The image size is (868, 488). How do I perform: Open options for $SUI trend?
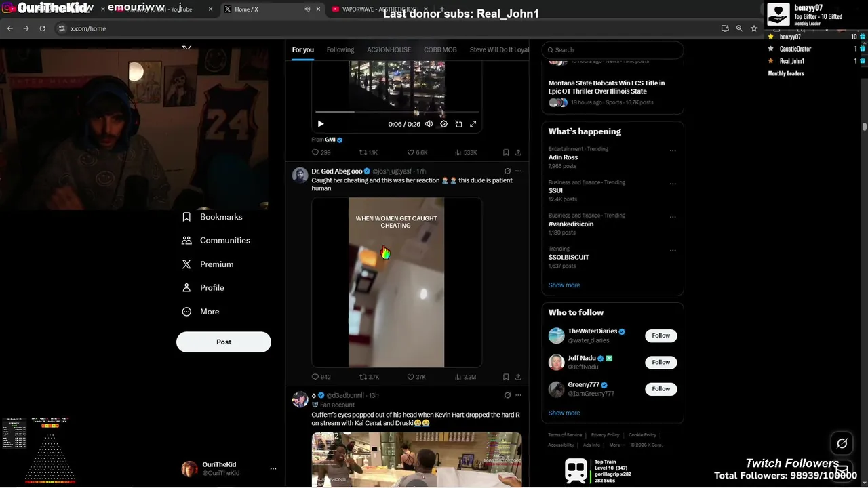(673, 184)
